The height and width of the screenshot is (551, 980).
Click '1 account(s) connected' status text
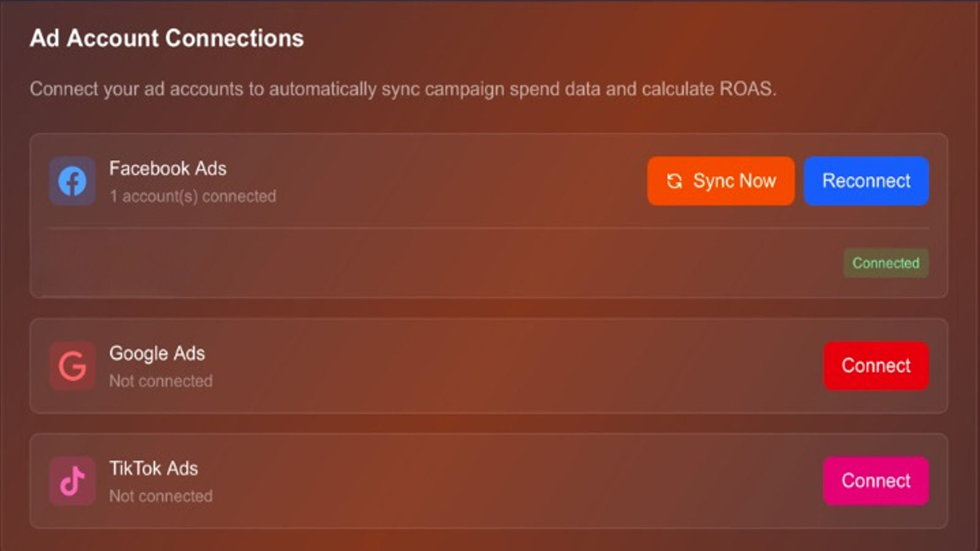(192, 197)
